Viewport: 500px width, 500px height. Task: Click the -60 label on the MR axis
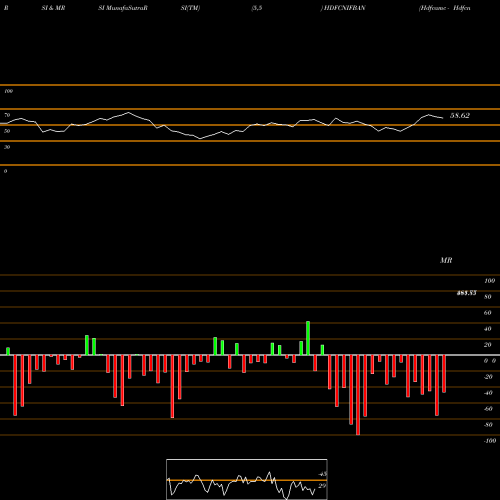click(488, 409)
